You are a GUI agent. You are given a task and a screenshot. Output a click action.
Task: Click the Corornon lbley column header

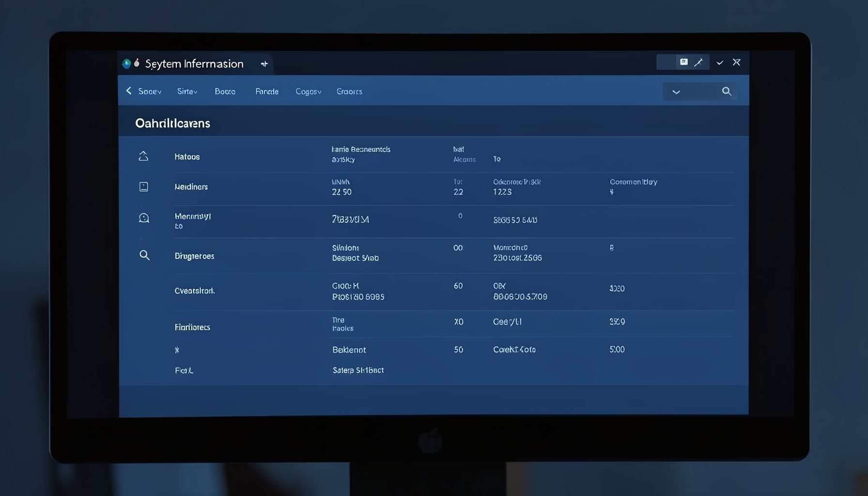click(633, 182)
